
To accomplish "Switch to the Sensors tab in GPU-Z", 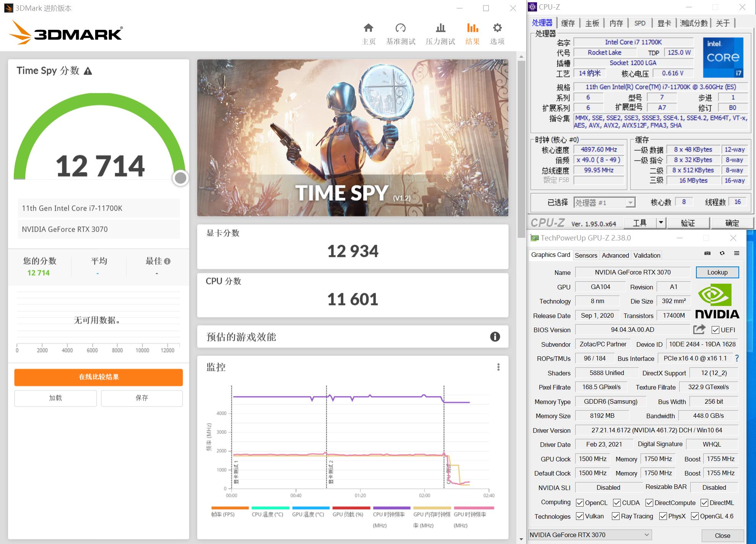I will [586, 255].
